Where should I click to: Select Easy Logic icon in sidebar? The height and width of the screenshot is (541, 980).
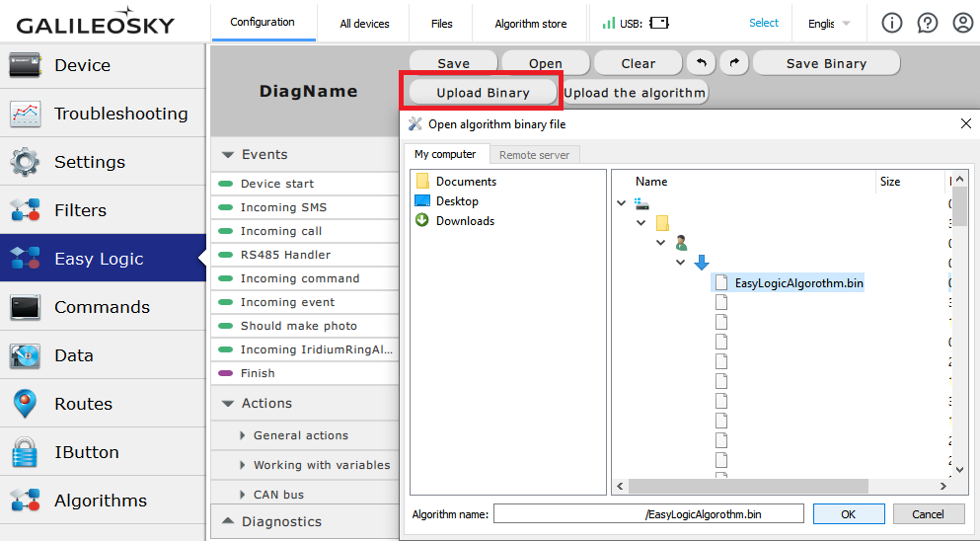coord(26,259)
